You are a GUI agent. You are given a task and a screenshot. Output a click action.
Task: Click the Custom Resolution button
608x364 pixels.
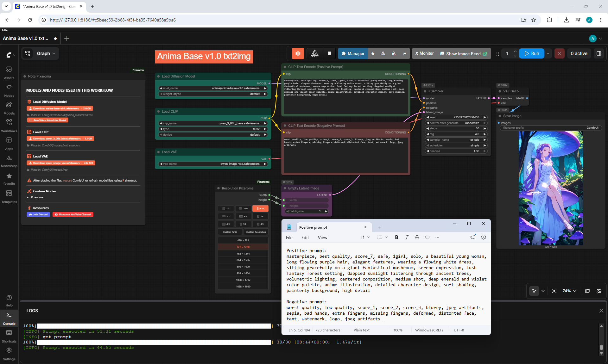tap(256, 232)
